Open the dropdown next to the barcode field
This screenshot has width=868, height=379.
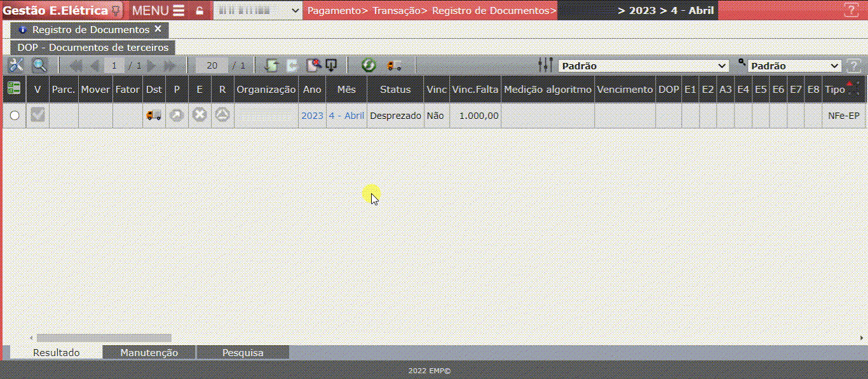point(294,10)
